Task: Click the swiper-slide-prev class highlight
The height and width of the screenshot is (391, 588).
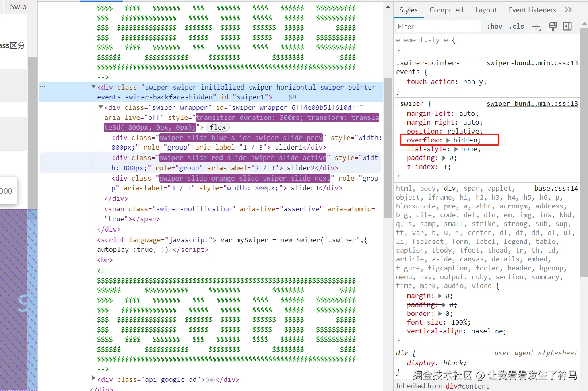Action: [x=241, y=138]
